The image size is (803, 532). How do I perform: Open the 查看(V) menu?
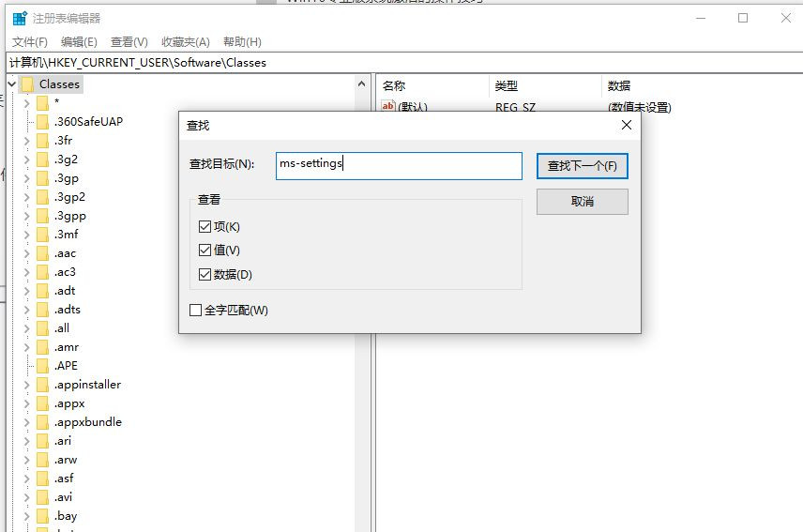[x=129, y=42]
